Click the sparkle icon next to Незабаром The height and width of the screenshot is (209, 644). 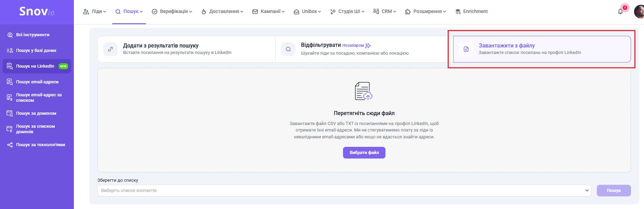click(x=368, y=45)
